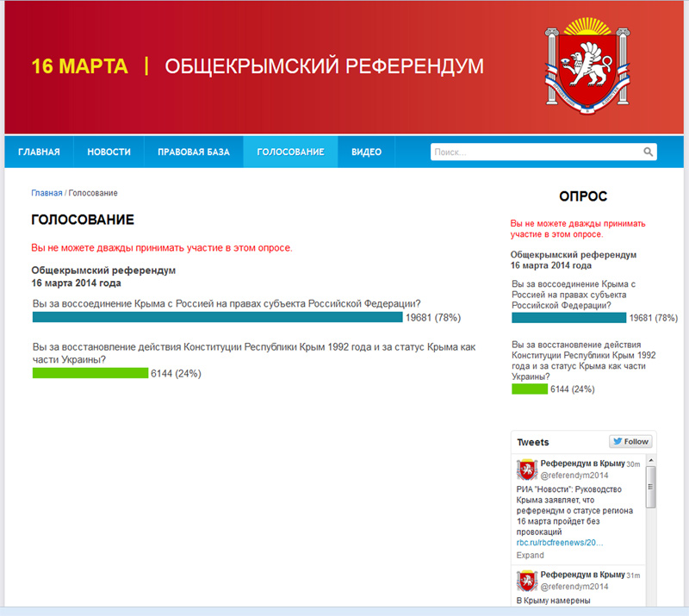Navigate to the ВИДЕО section

tap(366, 152)
